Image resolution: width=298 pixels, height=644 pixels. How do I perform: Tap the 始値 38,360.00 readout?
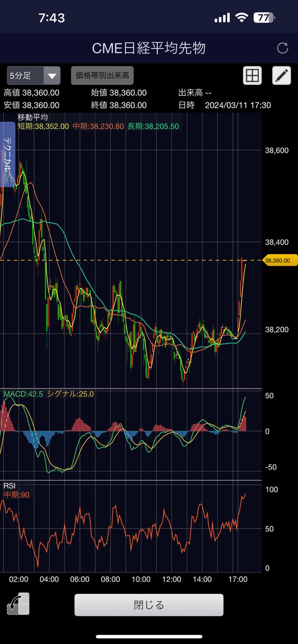coord(119,93)
